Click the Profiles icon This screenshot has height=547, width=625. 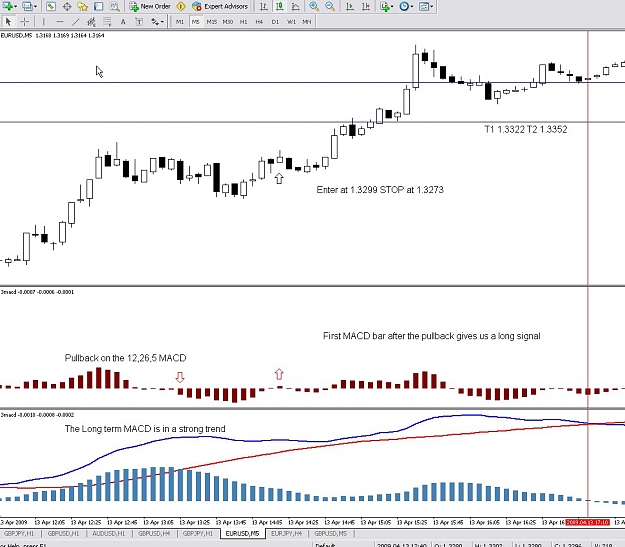(27, 6)
